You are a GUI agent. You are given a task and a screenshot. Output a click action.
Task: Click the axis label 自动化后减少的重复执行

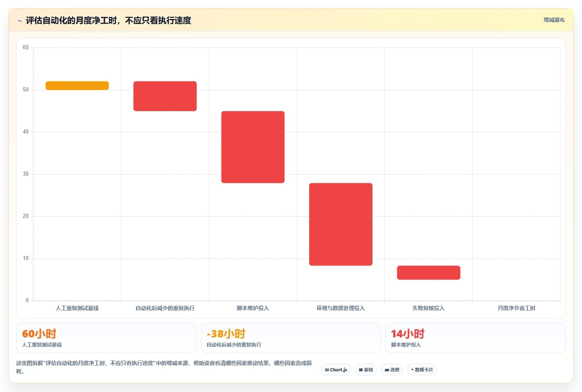(165, 308)
